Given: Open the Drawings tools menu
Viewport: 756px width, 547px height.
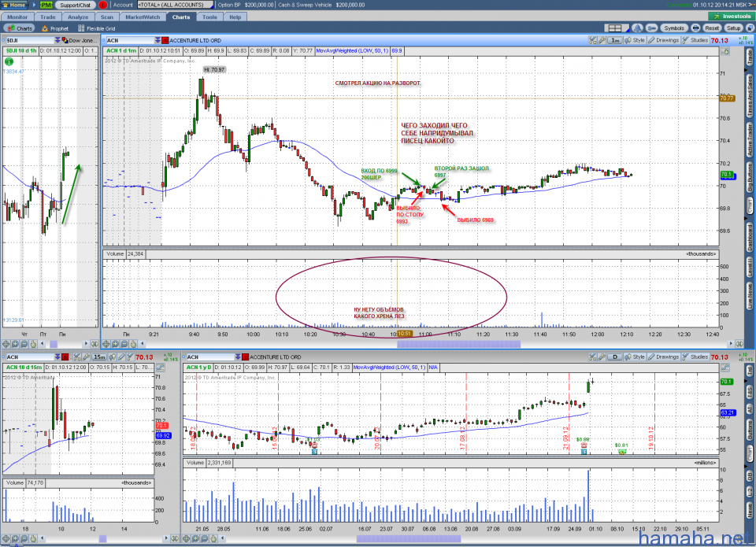Looking at the screenshot, I should 663,40.
